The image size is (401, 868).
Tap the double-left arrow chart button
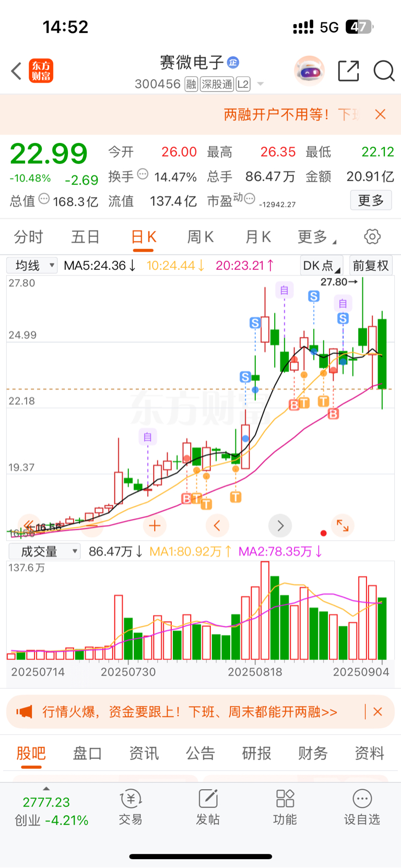29,525
